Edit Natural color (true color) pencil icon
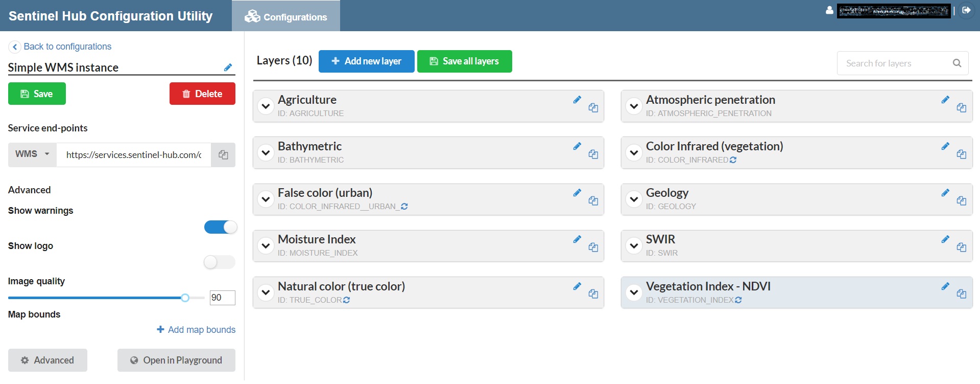Screen dimensions: 980x384 pos(577,286)
